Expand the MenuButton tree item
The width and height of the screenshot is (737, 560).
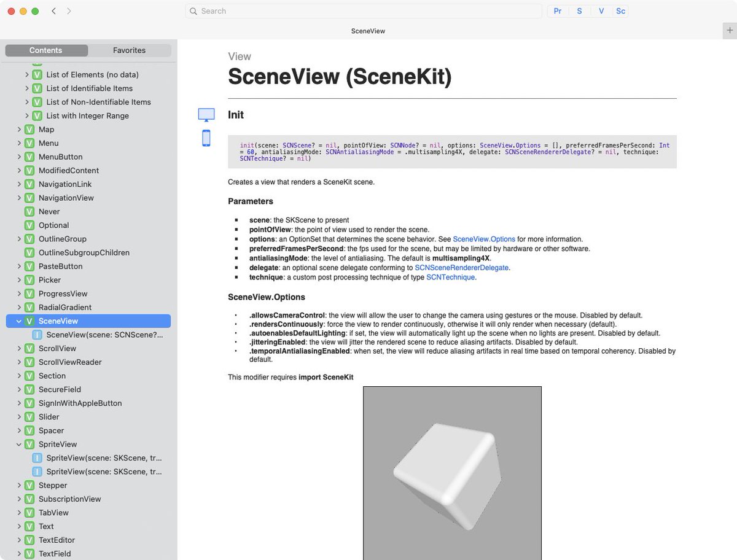coord(19,157)
